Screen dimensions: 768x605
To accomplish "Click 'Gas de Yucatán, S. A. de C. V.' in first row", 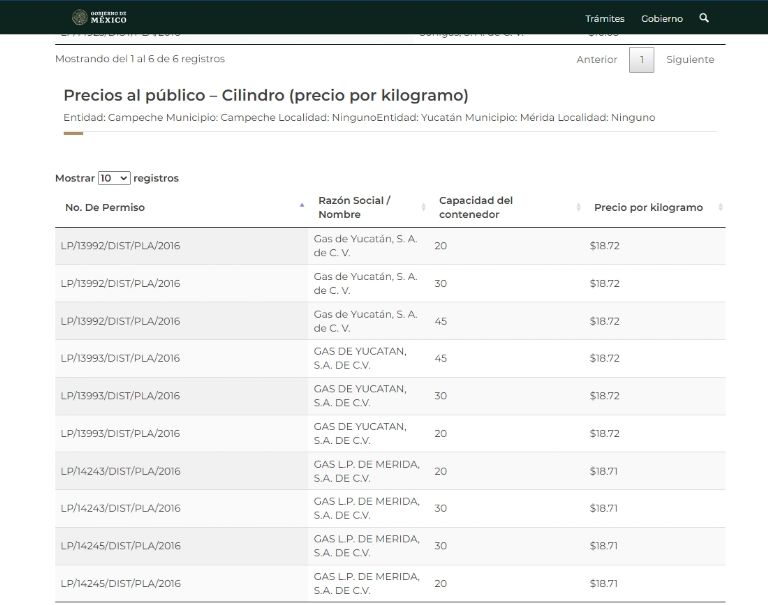I will pos(365,245).
